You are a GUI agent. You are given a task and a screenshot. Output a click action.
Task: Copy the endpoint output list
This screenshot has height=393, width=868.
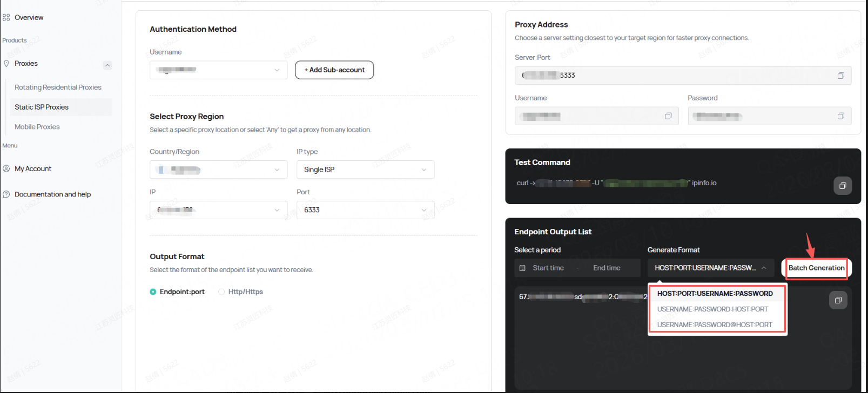[838, 300]
